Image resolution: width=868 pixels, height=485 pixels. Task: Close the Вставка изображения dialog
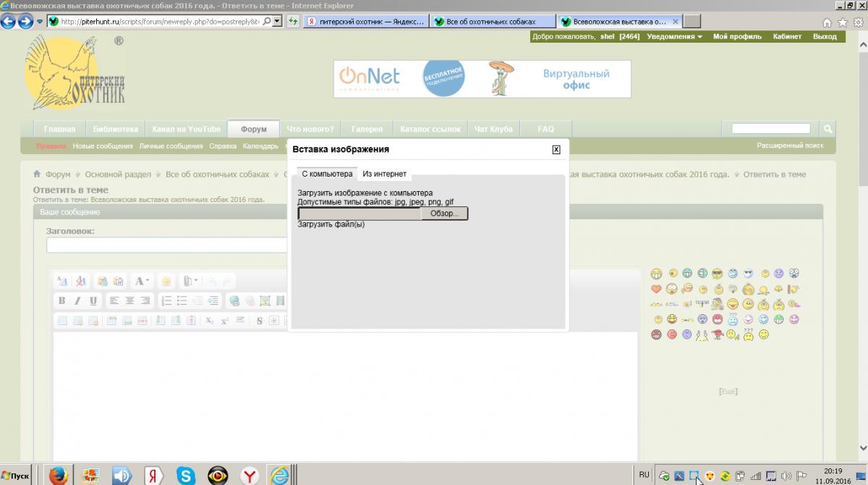pyautogui.click(x=556, y=149)
